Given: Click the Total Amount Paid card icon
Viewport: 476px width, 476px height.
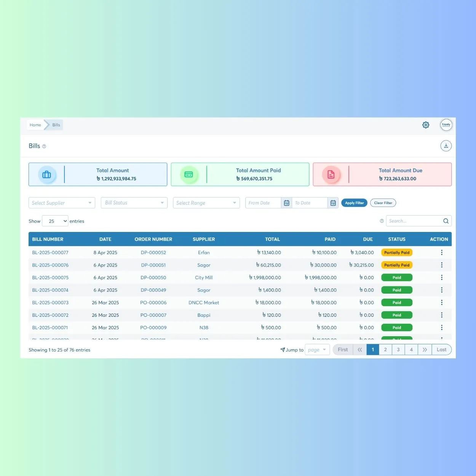Looking at the screenshot, I should tap(189, 174).
